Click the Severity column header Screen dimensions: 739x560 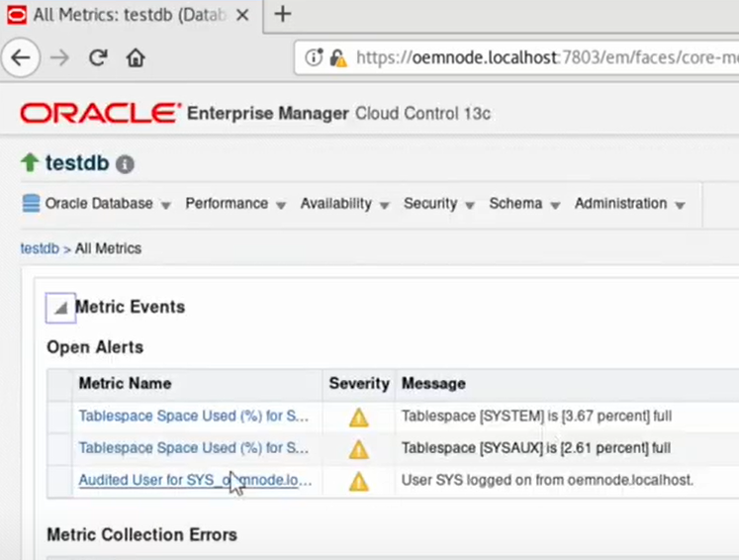tap(359, 384)
